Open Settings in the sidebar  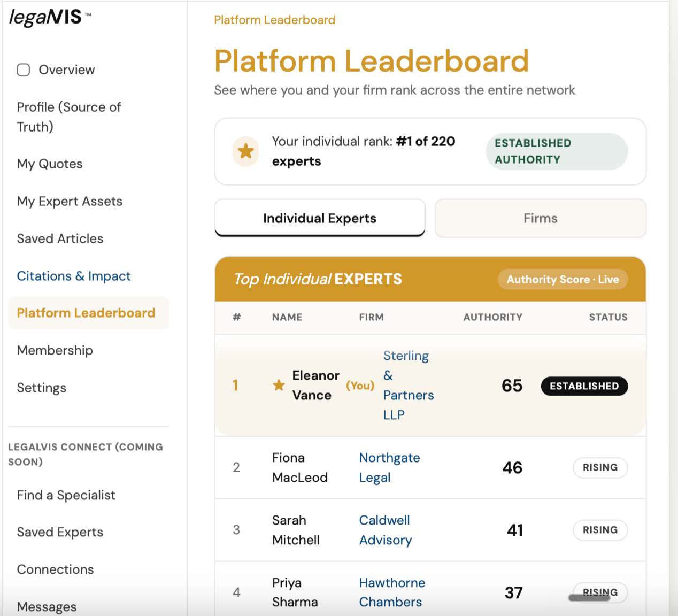click(42, 388)
